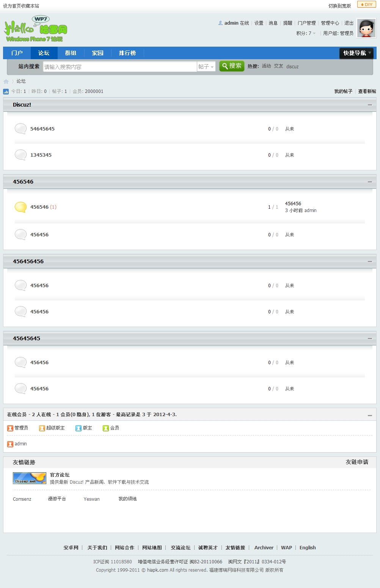Open the 排行榜 navigation tab

127,53
